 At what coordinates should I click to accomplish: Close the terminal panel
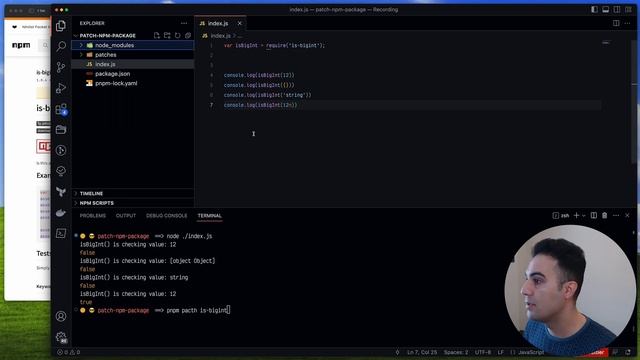click(x=627, y=216)
